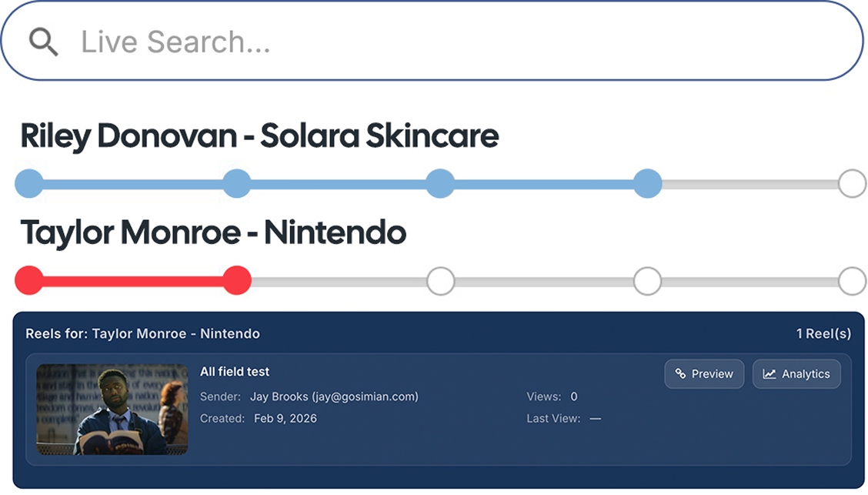Select second blue stage dot for Riley Donovan
868x495 pixels.
point(236,184)
